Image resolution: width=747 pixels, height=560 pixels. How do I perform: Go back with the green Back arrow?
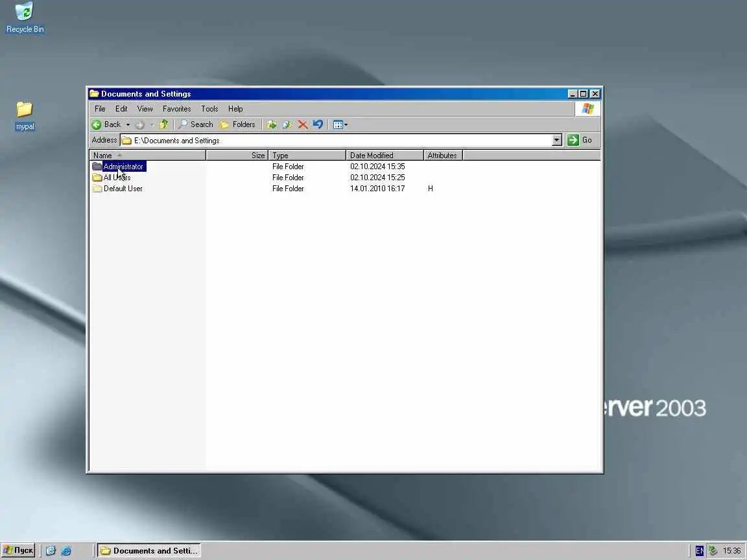106,124
